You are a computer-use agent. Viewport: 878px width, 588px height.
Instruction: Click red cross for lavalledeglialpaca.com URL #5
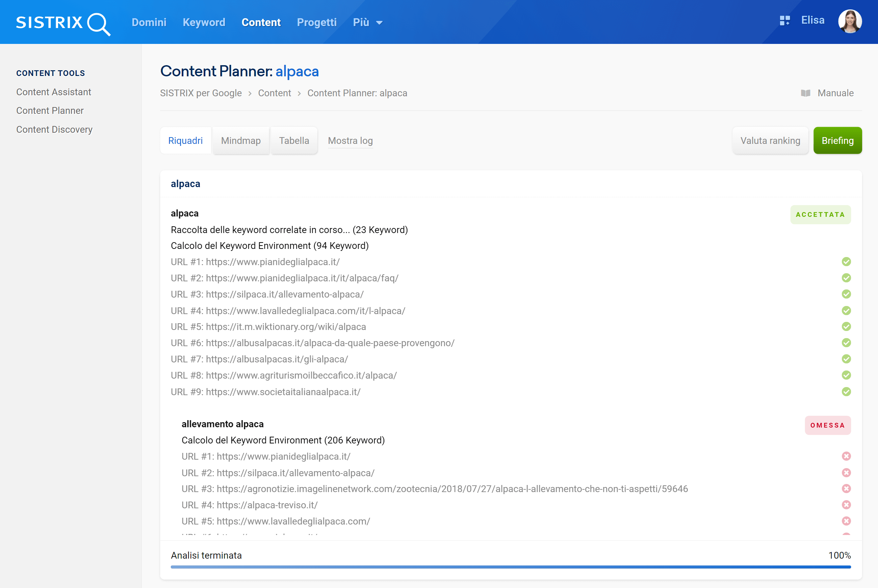point(846,521)
